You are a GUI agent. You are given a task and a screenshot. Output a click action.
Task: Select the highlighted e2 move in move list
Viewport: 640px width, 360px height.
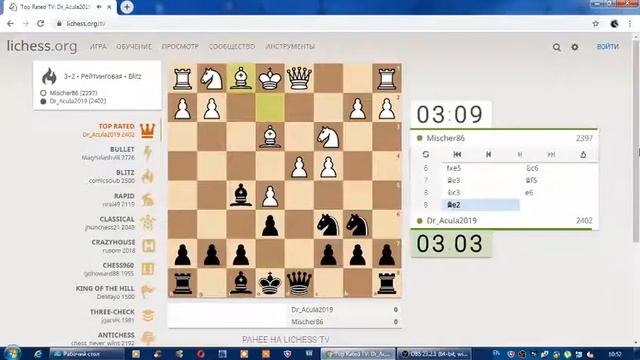tap(480, 205)
